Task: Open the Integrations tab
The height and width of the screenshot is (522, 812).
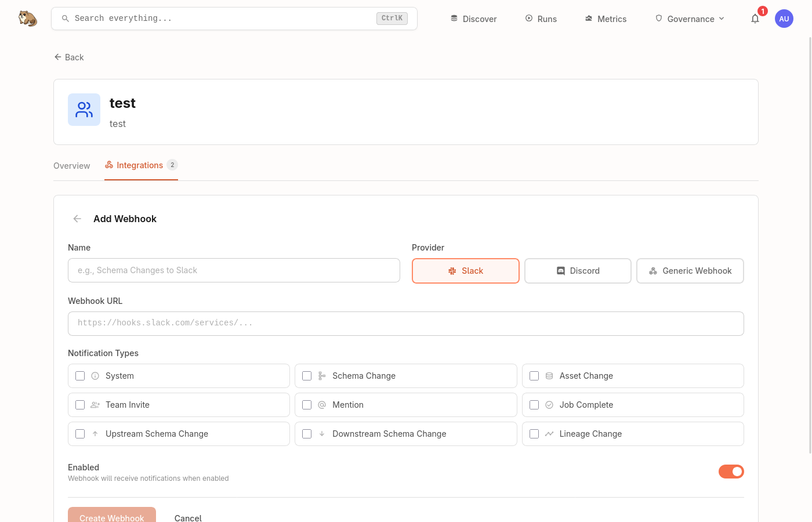Action: pos(140,165)
